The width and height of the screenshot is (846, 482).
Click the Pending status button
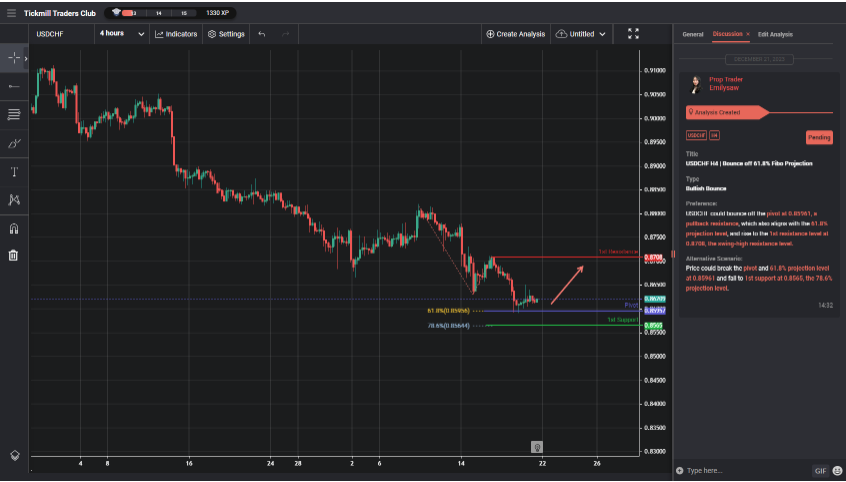(819, 138)
